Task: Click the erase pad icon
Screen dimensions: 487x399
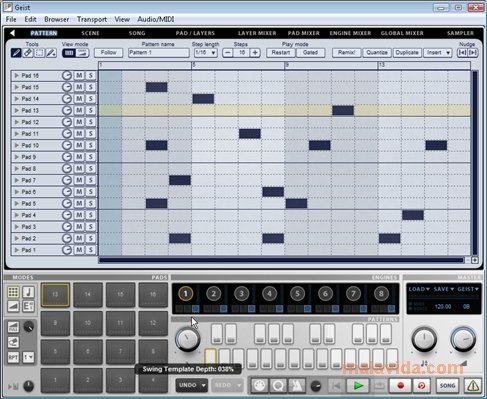Action: coord(13,342)
